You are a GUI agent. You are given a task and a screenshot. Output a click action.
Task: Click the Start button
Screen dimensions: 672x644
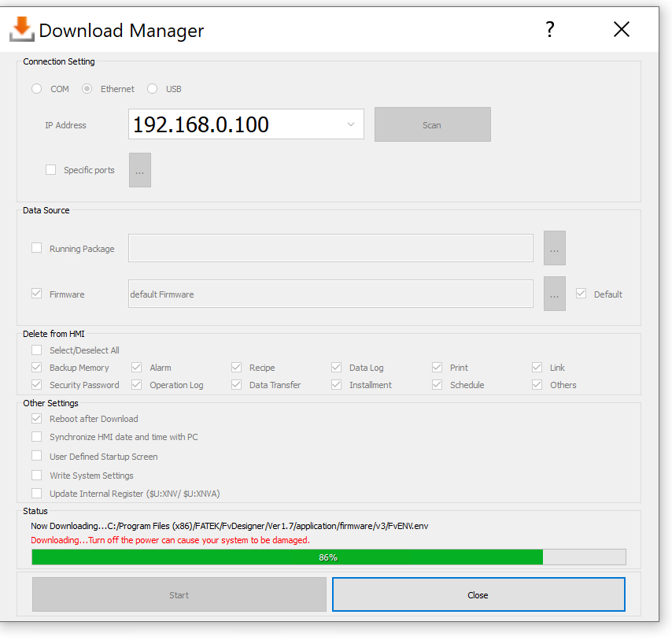tap(179, 594)
